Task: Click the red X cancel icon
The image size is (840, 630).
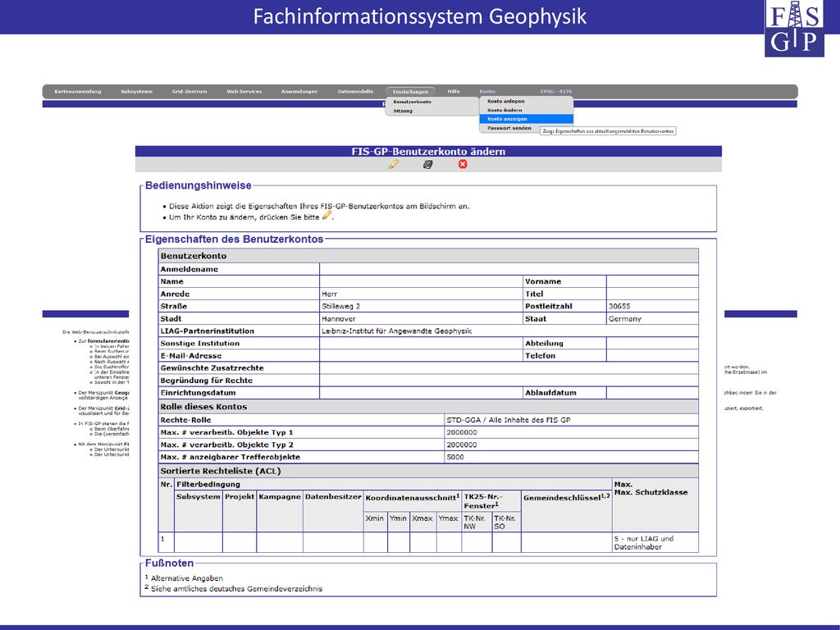Action: (463, 164)
